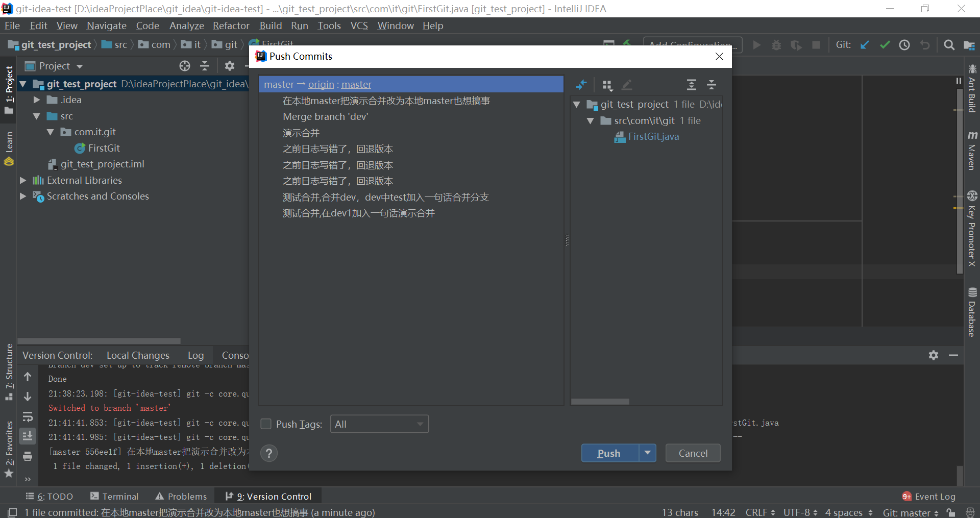The height and width of the screenshot is (518, 980).
Task: Click the Git commit checkmark icon
Action: [x=885, y=45]
